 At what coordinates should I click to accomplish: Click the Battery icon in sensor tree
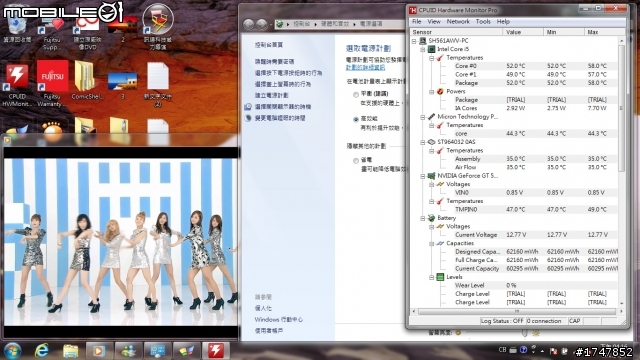pos(431,218)
